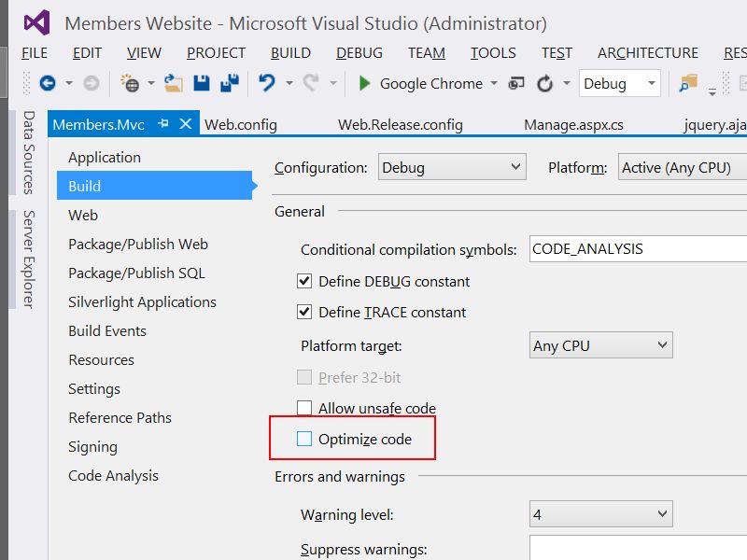Click the green Start debugging play icon

coord(364,83)
